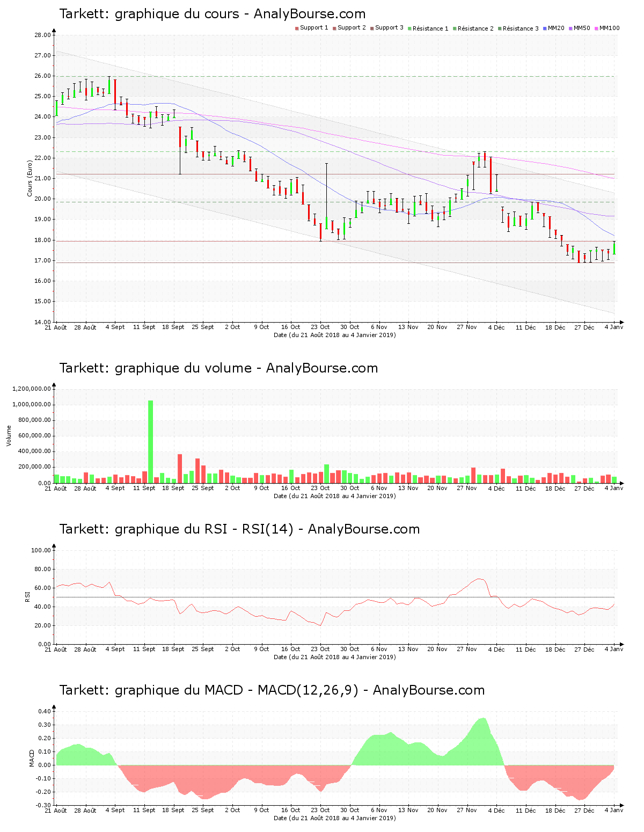Click the 21.00 value on price axis

pyautogui.click(x=42, y=179)
